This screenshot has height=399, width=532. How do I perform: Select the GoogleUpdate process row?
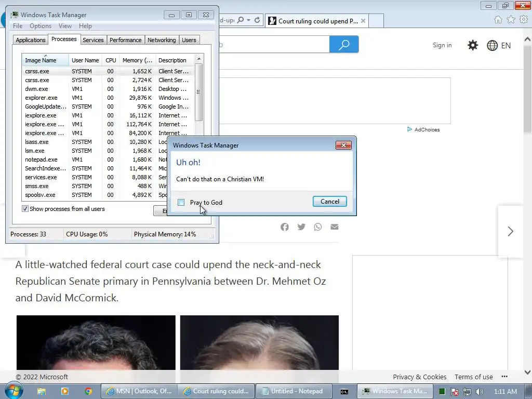[108, 107]
